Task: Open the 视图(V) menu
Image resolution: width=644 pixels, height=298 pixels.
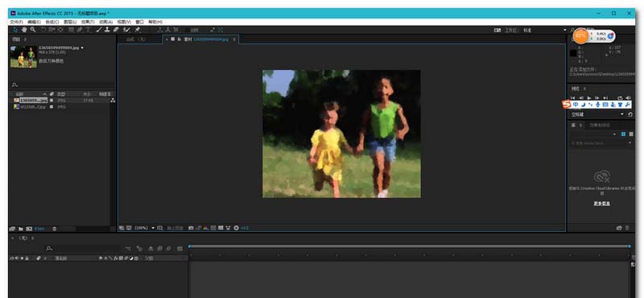Action: 124,22
